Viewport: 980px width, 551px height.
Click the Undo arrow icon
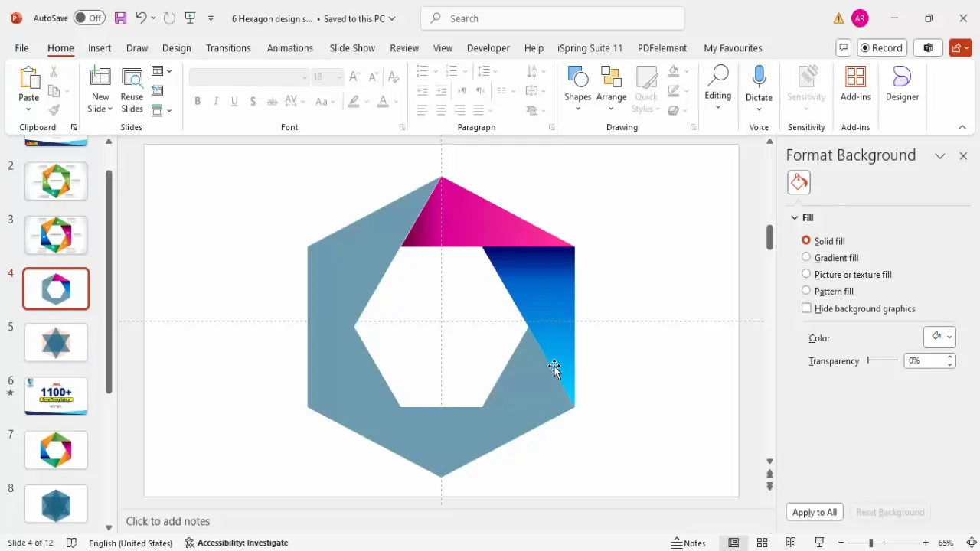(x=141, y=18)
